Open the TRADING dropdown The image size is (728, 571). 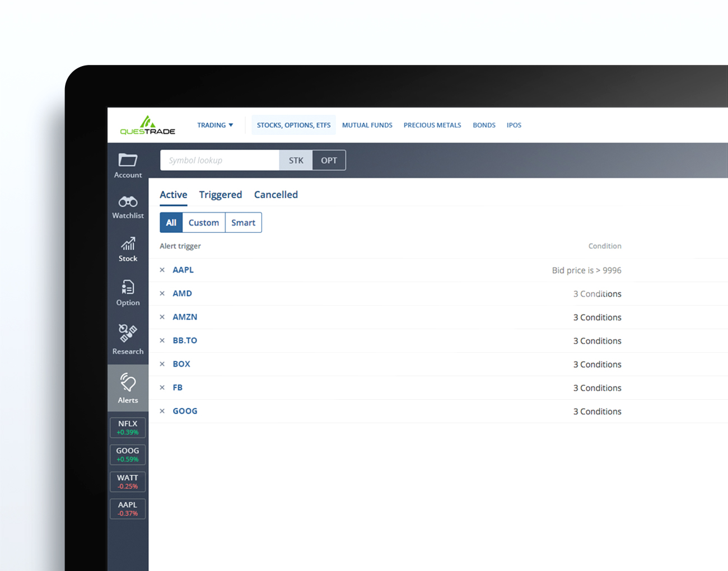[215, 125]
